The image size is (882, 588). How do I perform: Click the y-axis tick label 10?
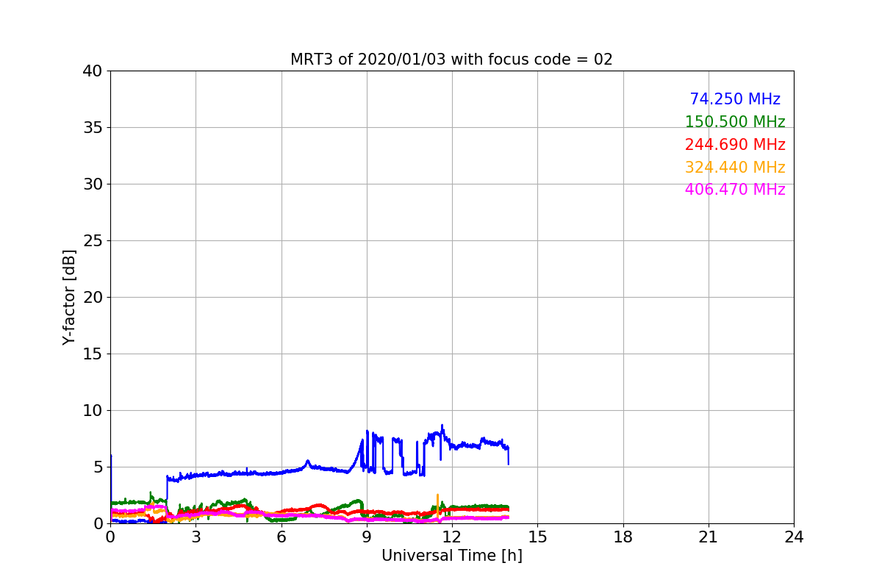click(x=93, y=411)
